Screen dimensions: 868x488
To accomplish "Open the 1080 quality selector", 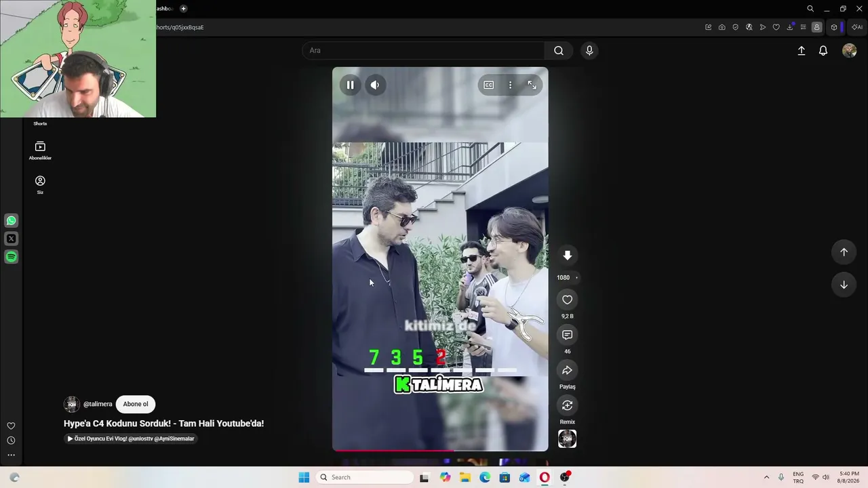I will click(x=567, y=277).
